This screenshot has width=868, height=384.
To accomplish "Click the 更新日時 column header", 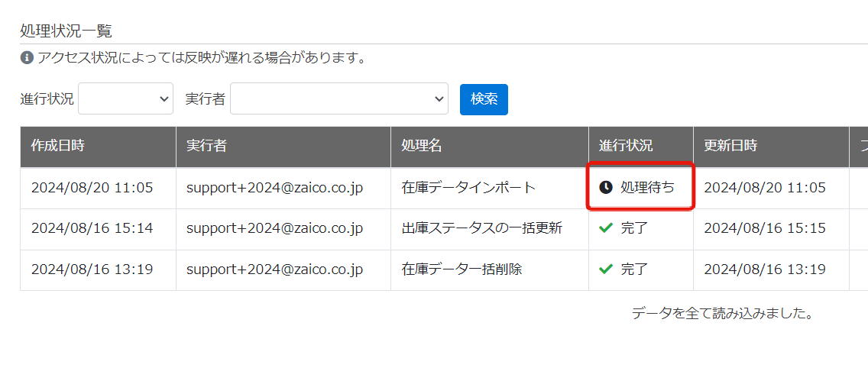I will click(771, 147).
